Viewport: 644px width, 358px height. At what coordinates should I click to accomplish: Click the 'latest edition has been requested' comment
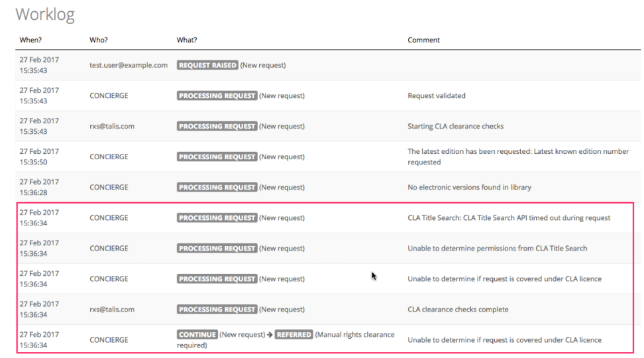click(x=518, y=156)
